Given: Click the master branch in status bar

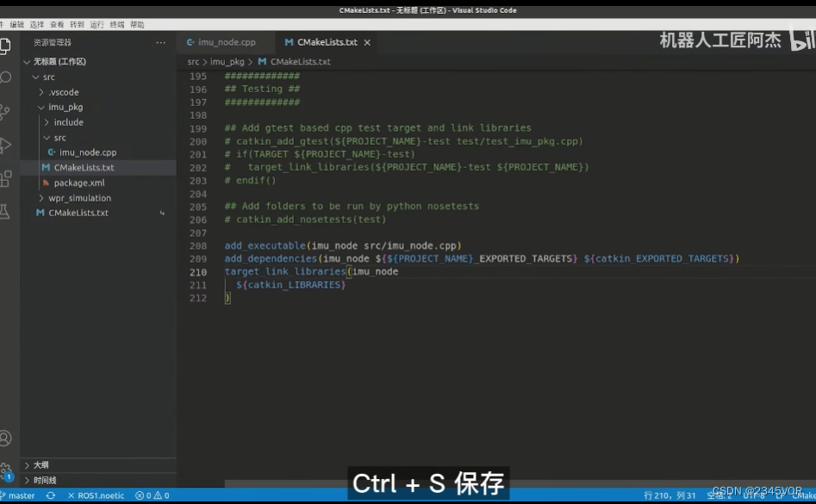Looking at the screenshot, I should 22,495.
